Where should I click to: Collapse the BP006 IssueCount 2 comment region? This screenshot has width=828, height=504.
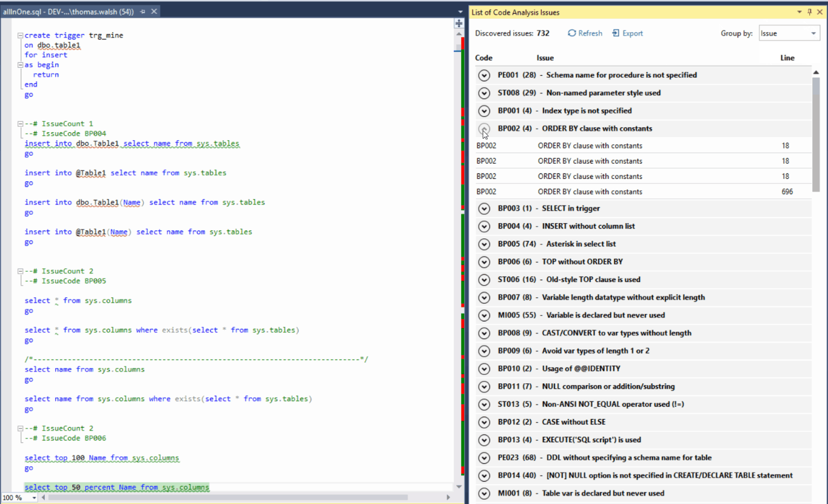click(20, 428)
